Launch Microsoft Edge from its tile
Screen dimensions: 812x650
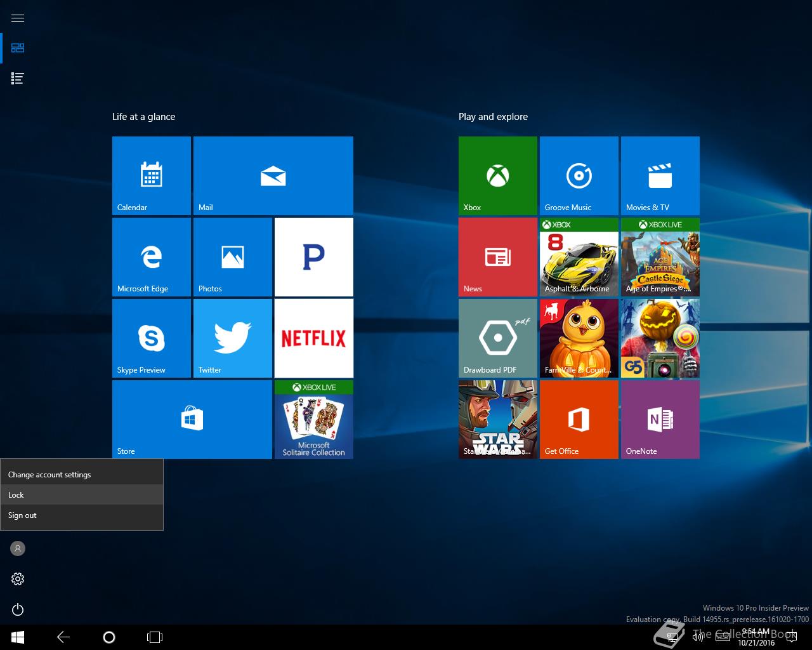152,257
